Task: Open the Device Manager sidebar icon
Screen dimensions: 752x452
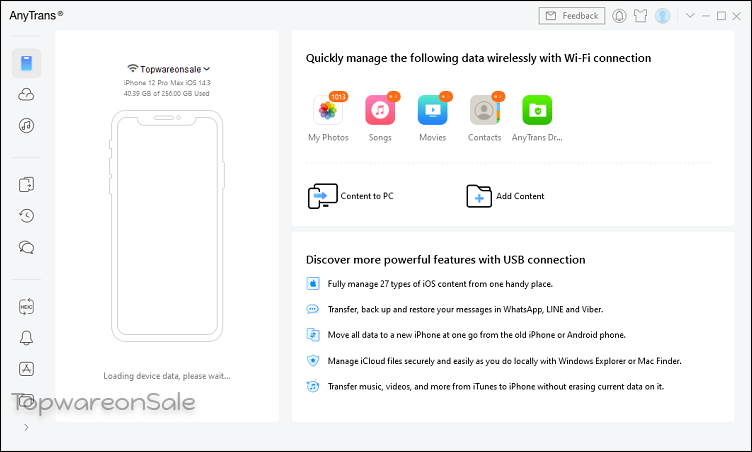Action: pos(26,63)
